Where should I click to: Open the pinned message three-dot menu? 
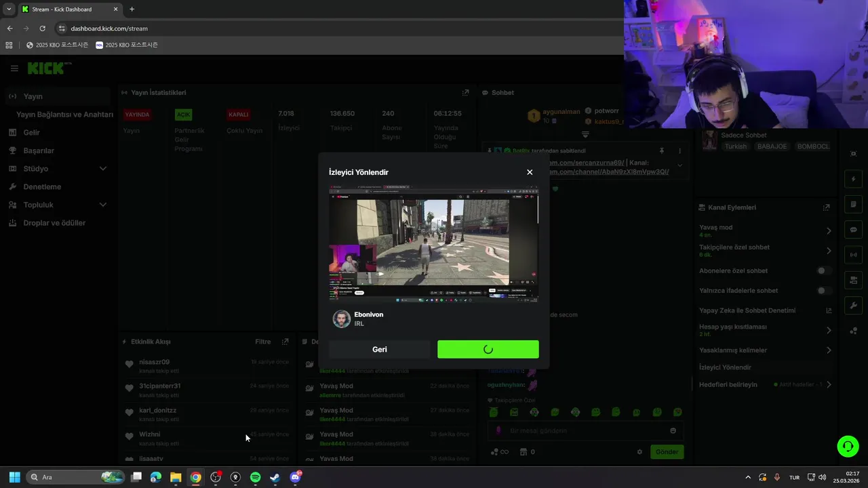679,150
